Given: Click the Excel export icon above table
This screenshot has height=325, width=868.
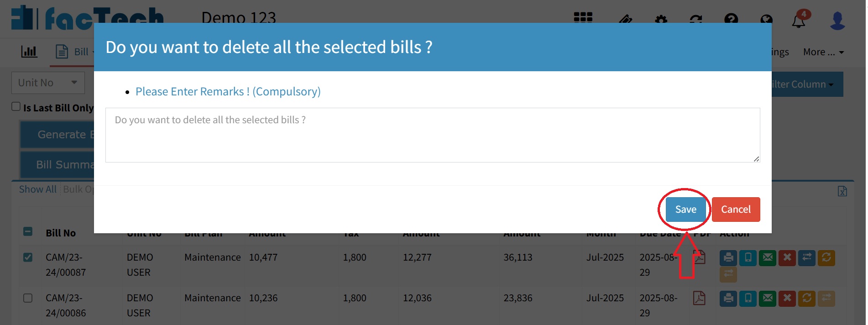Looking at the screenshot, I should [842, 191].
